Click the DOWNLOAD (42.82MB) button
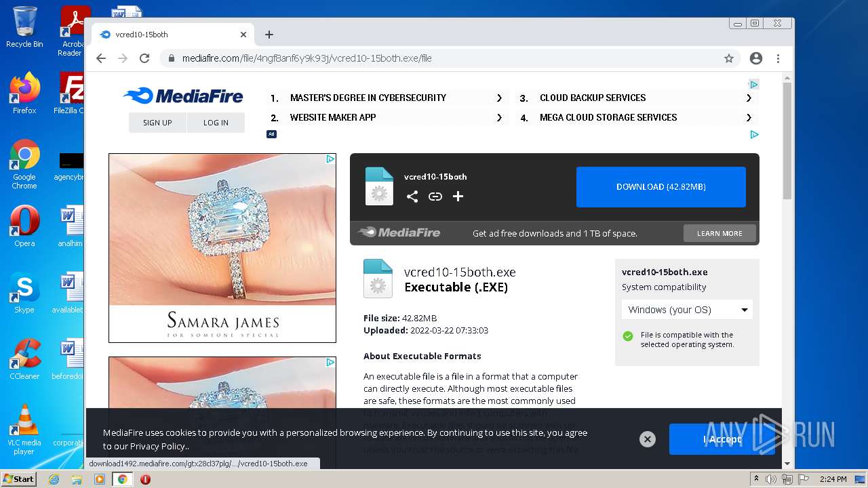Image resolution: width=868 pixels, height=488 pixels. [661, 187]
